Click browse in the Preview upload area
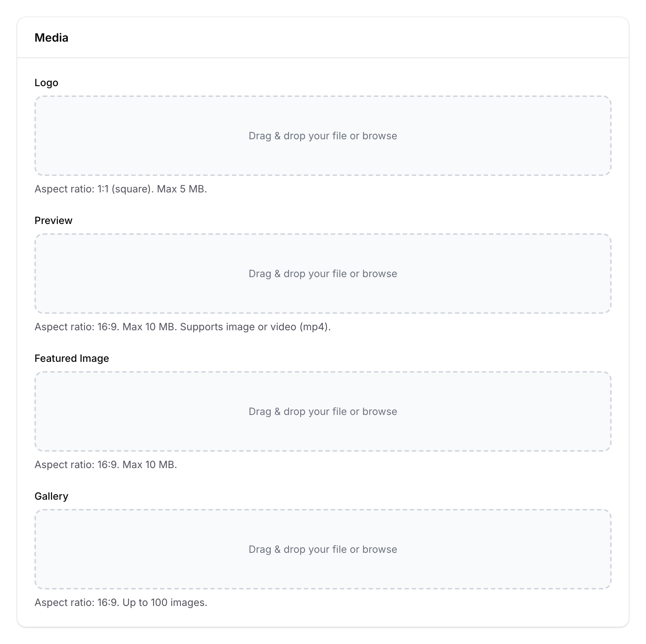The width and height of the screenshot is (646, 644). tap(379, 274)
